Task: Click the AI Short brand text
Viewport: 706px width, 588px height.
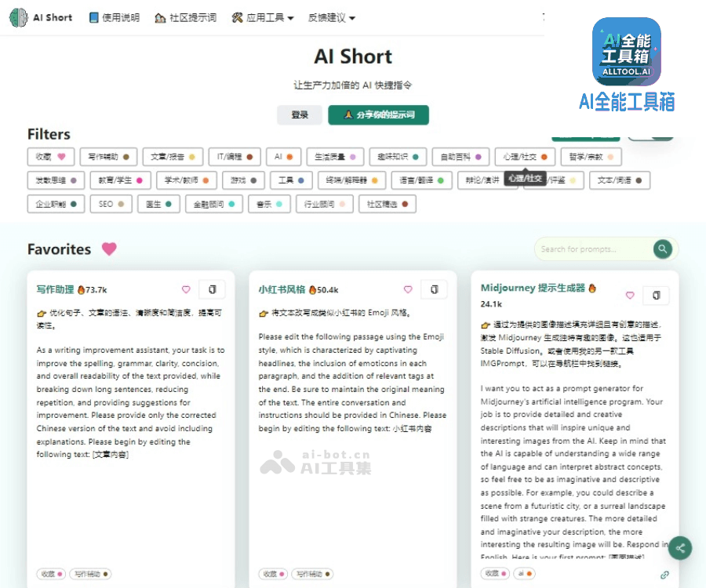Action: (53, 17)
